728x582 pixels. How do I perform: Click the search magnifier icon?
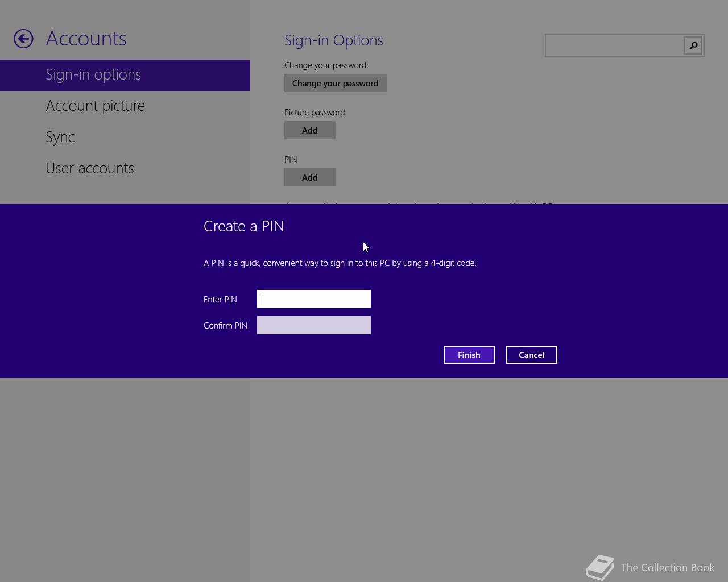click(x=693, y=45)
